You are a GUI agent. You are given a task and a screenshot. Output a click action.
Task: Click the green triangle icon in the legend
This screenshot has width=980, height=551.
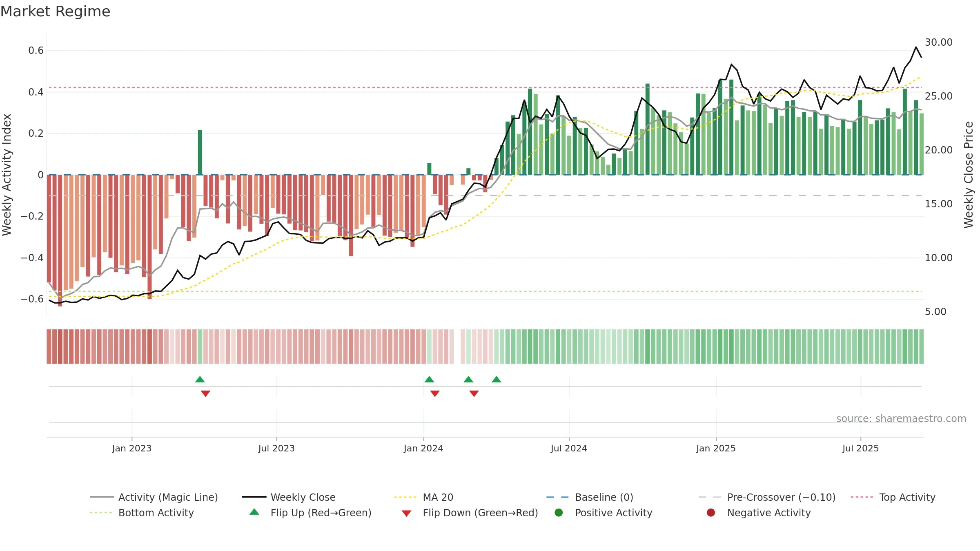point(254,512)
